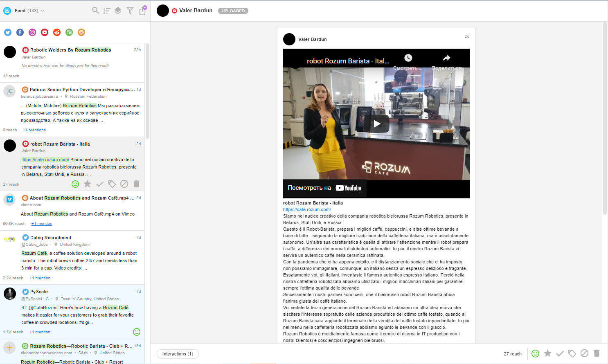Block the robot Rozum Barista feed item source
Viewport: 608px width, 364px height.
click(124, 184)
